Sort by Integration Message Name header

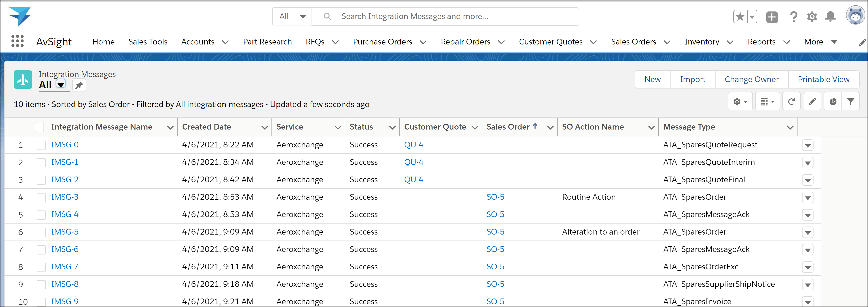[102, 127]
